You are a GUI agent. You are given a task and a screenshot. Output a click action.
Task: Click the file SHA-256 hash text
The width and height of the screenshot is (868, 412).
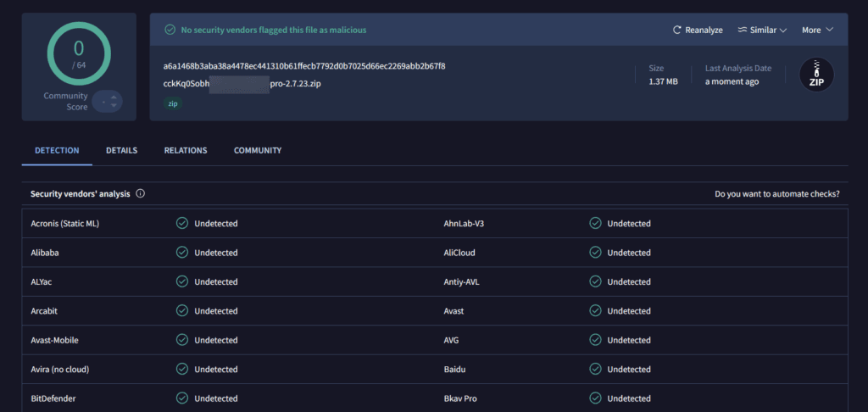(304, 66)
